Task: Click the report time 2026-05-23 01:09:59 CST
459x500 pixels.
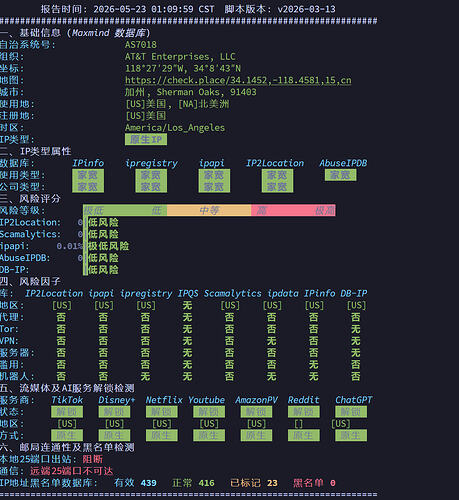Action: pos(154,9)
